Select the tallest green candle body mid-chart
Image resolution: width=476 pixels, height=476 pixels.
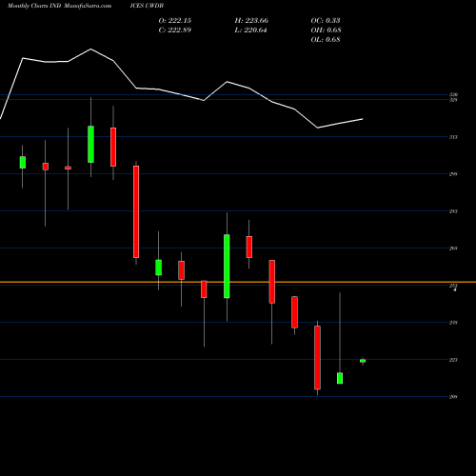pos(227,267)
